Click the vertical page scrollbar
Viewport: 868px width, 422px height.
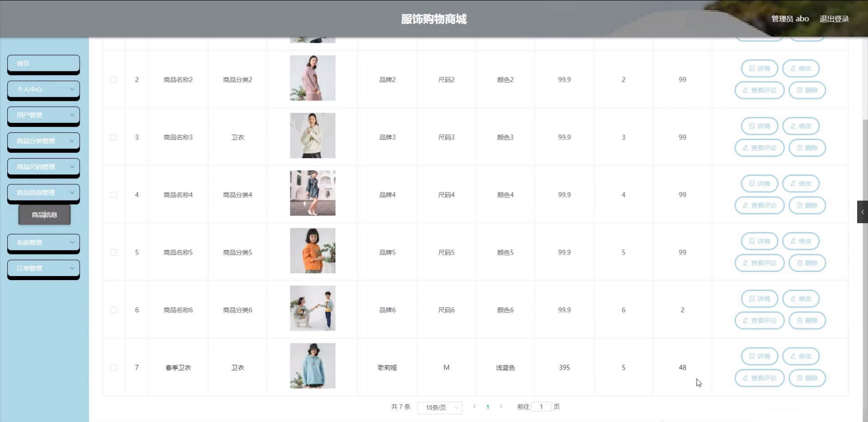pos(865,271)
